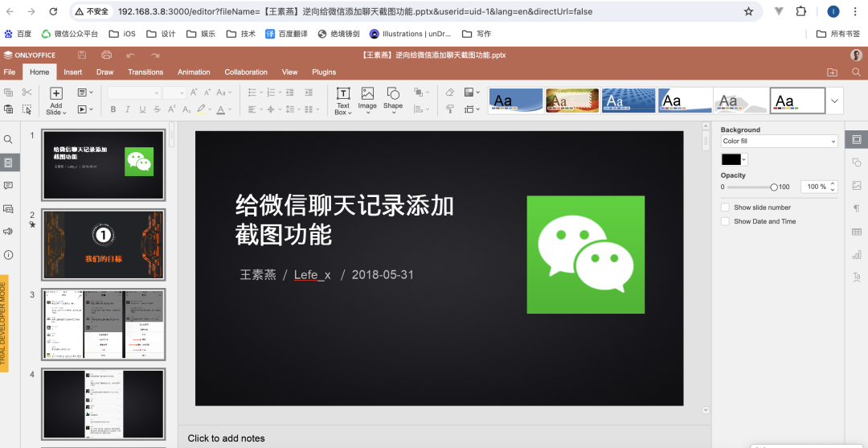Click the Select all icon
This screenshot has height=448, width=868.
click(27, 109)
